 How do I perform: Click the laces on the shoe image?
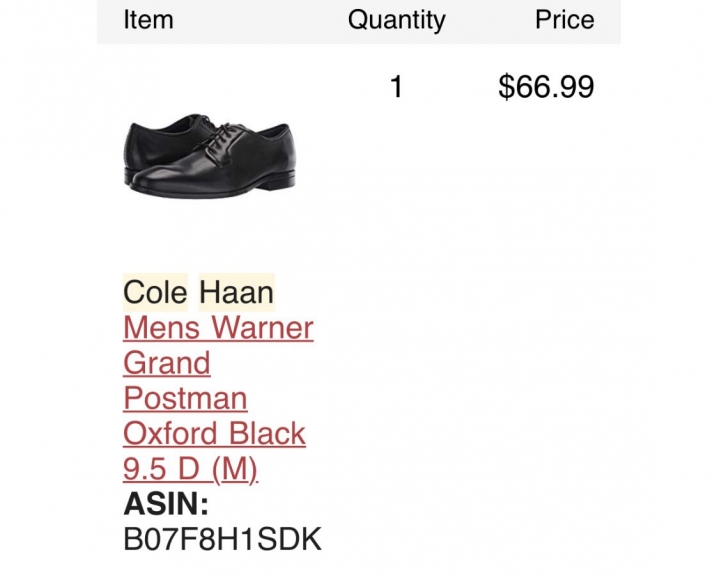218,135
